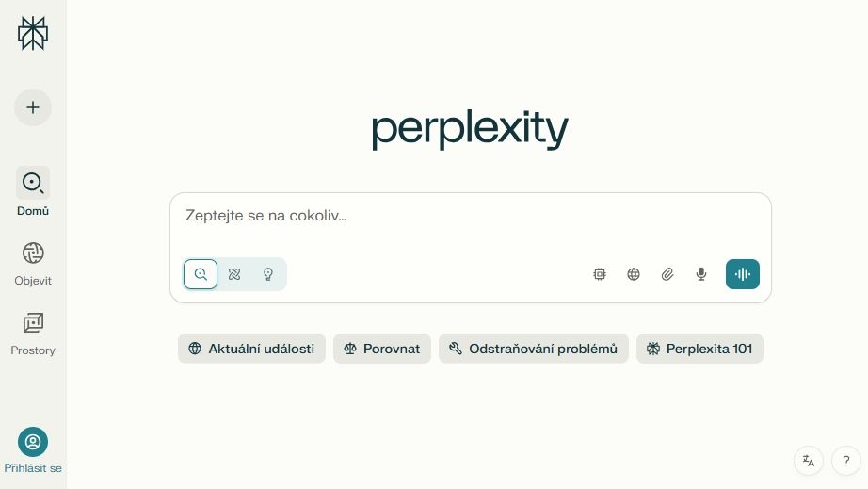Open the Domů home section
868x489 pixels.
pyautogui.click(x=33, y=183)
